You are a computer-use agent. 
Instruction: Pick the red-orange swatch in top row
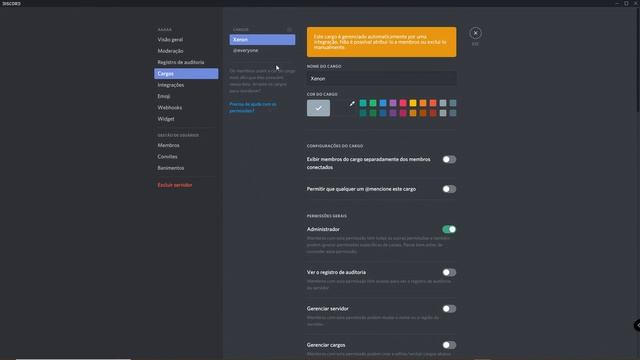pos(433,103)
